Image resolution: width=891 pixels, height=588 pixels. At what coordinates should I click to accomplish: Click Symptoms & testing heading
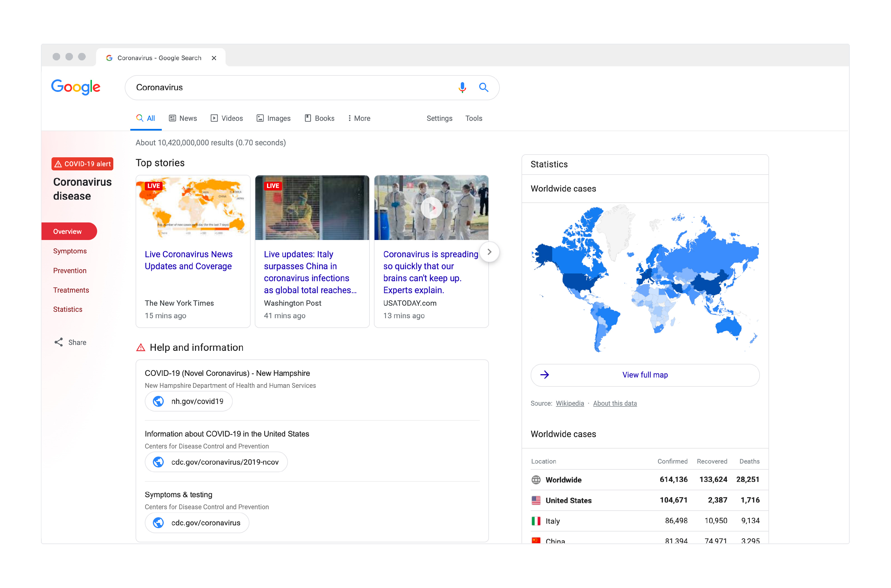[x=178, y=495]
